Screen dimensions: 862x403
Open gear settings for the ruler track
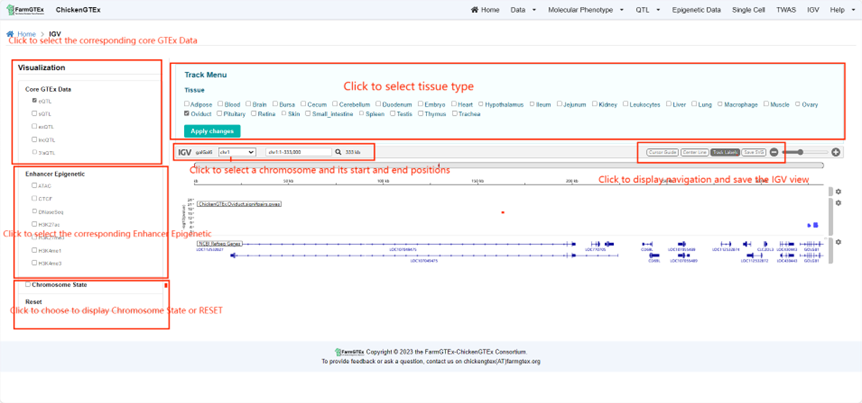point(838,191)
